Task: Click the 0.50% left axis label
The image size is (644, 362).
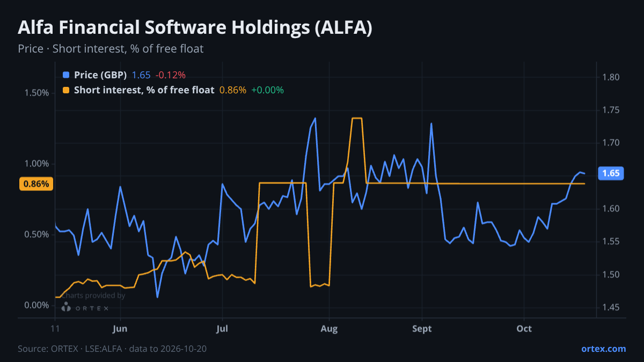Action: coord(36,234)
